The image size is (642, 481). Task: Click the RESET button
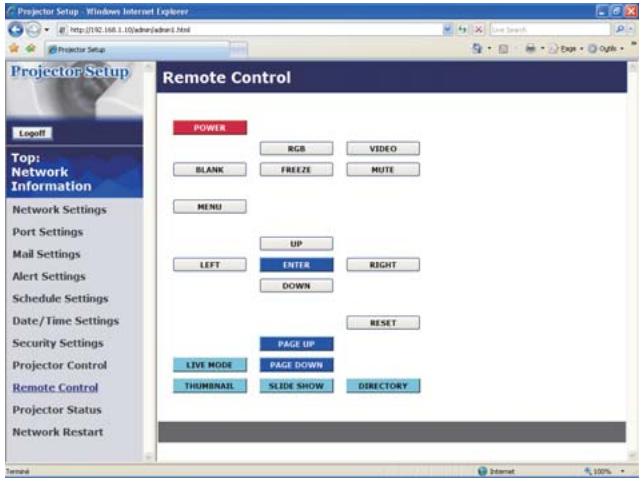point(383,323)
